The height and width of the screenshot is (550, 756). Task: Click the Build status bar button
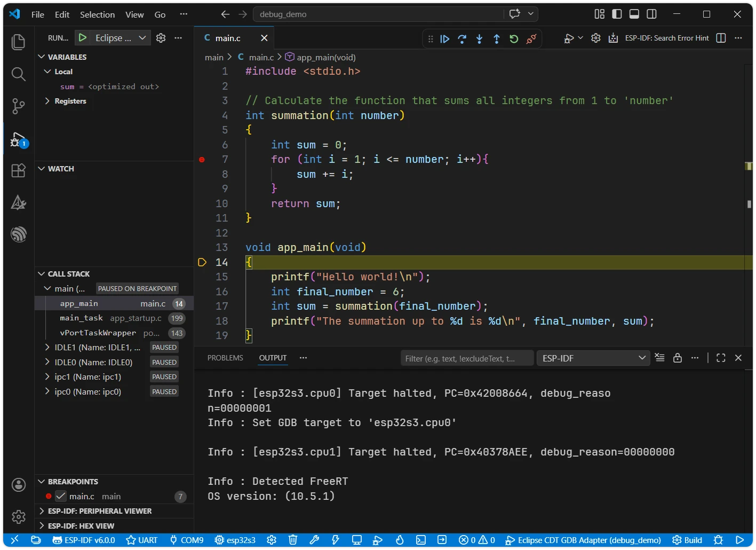click(687, 540)
